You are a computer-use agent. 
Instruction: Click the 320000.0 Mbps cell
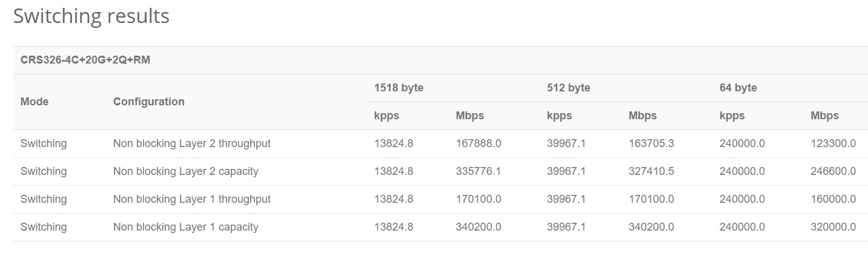pos(833,228)
